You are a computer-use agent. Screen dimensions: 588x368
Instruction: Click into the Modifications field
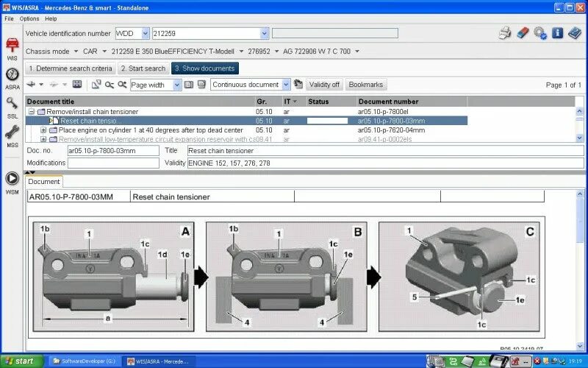point(113,163)
